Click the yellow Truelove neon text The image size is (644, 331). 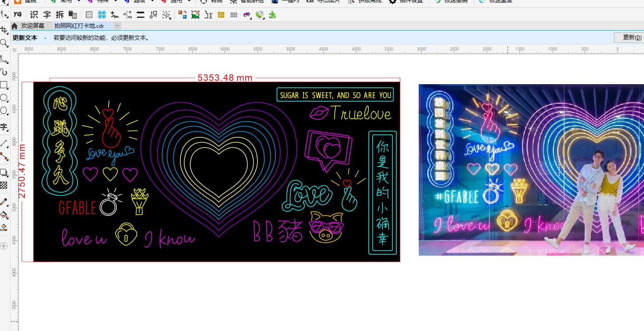pos(361,113)
